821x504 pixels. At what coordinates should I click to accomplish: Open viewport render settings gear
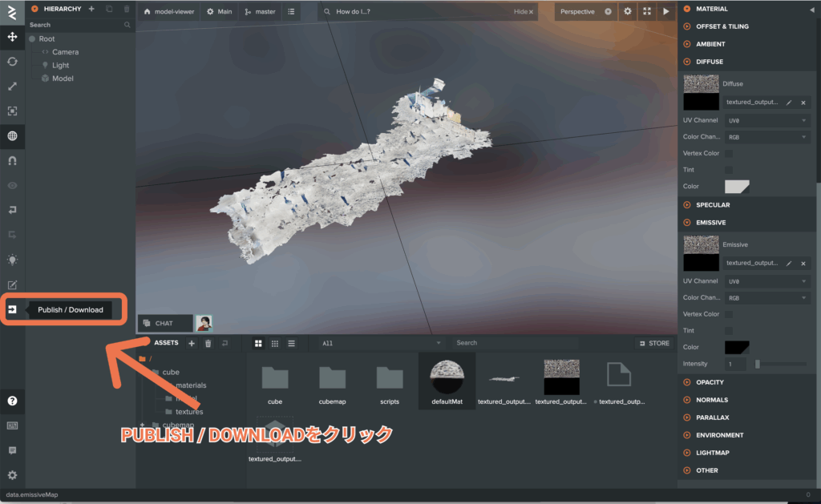pos(627,11)
